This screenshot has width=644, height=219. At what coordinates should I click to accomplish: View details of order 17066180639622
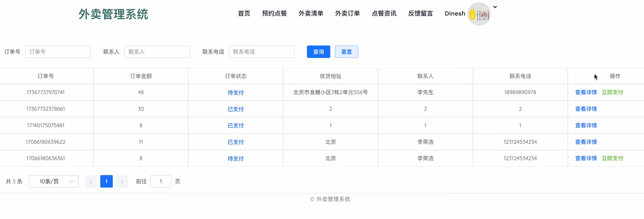(x=586, y=142)
